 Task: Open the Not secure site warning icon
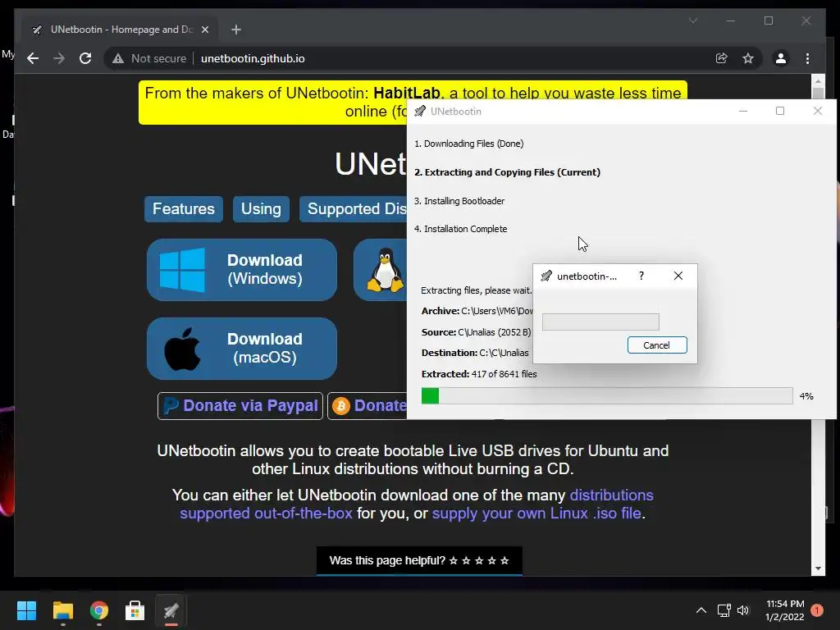118,58
